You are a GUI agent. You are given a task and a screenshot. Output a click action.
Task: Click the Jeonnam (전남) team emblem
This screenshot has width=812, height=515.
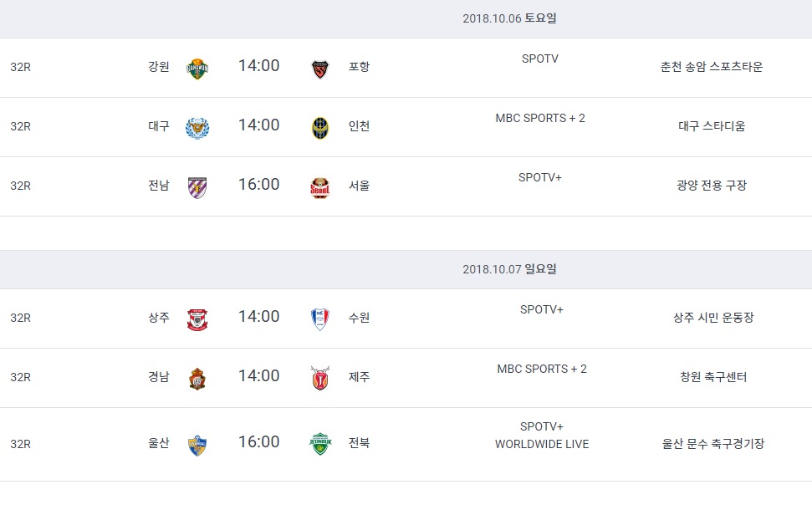point(197,188)
